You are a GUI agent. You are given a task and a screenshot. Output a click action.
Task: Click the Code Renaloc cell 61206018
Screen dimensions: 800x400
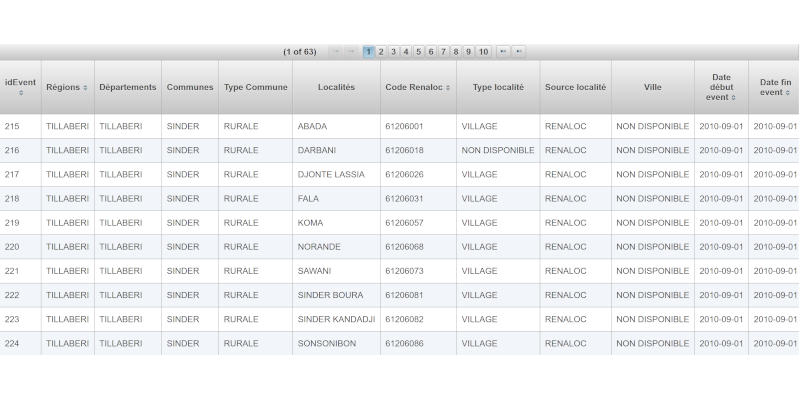404,151
